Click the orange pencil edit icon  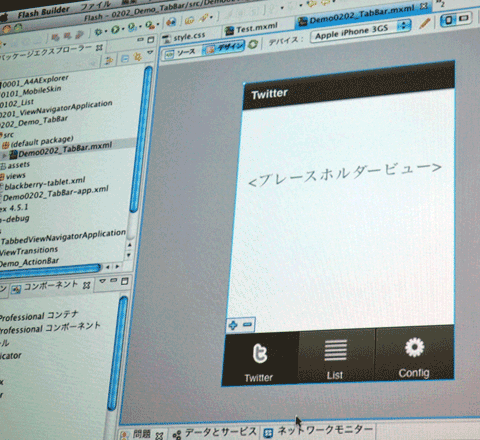pos(425,23)
